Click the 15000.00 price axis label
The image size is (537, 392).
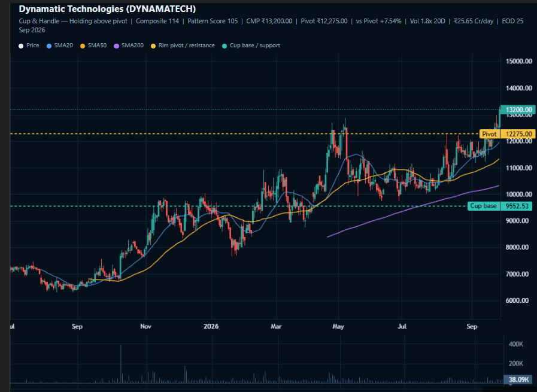519,61
